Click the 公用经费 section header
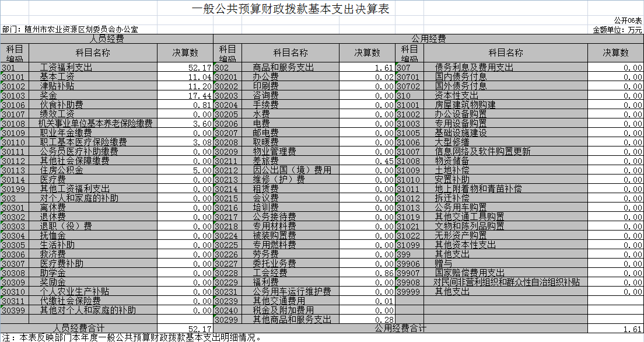 [428, 39]
